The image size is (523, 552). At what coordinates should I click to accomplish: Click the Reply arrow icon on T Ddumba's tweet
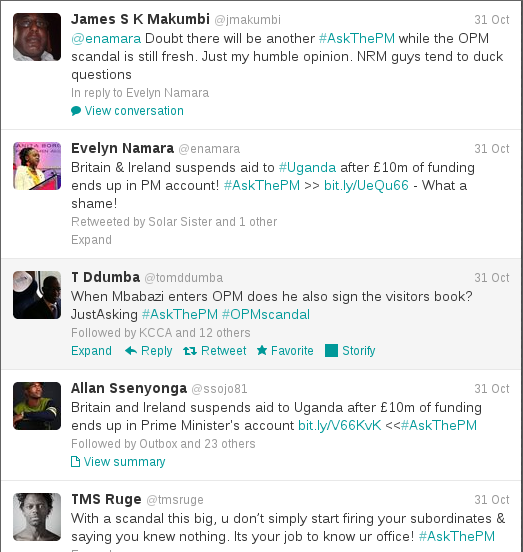131,351
